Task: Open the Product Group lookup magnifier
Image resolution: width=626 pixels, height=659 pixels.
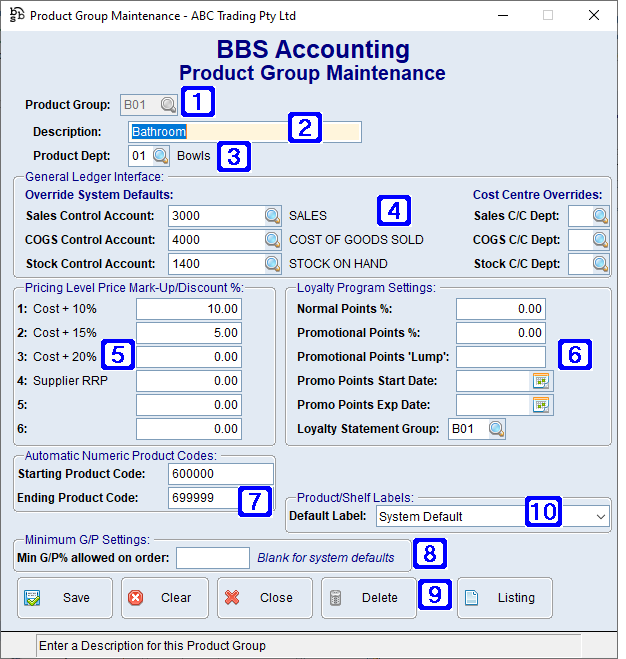Action: pos(169,105)
